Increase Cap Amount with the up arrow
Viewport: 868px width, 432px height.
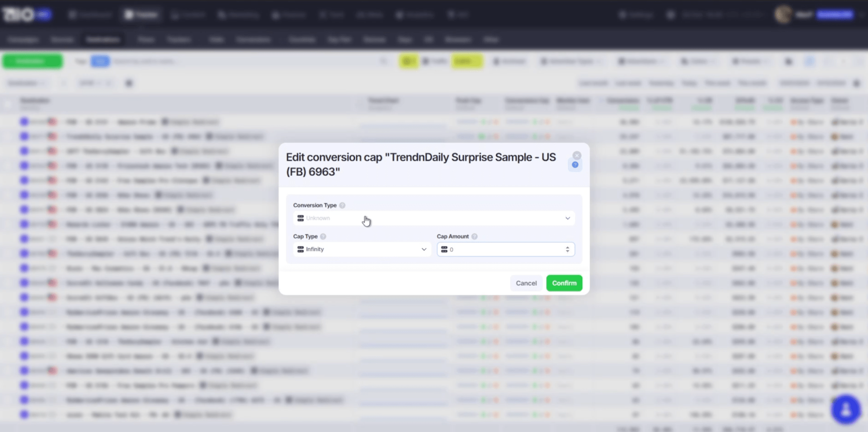click(x=568, y=247)
